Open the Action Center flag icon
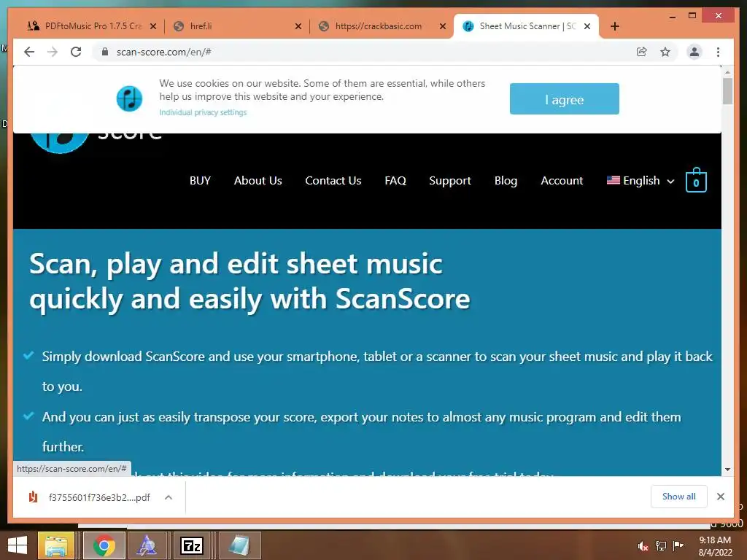The image size is (747, 560). point(678,545)
